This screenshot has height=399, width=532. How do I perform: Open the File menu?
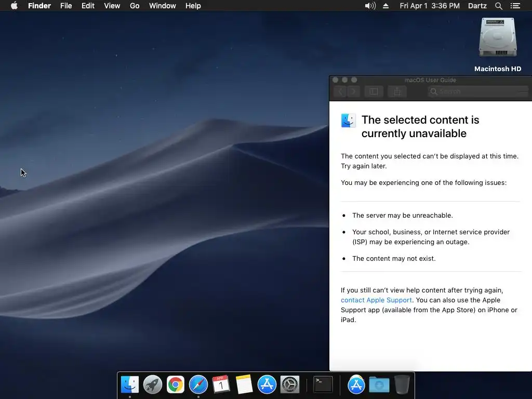[66, 6]
